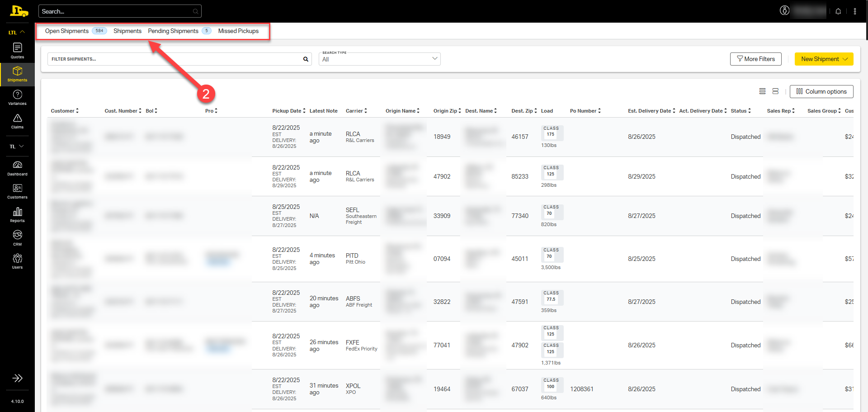Click the Dispatched status in the XPOL row
Viewport: 868px width, 412px height.
click(x=745, y=389)
